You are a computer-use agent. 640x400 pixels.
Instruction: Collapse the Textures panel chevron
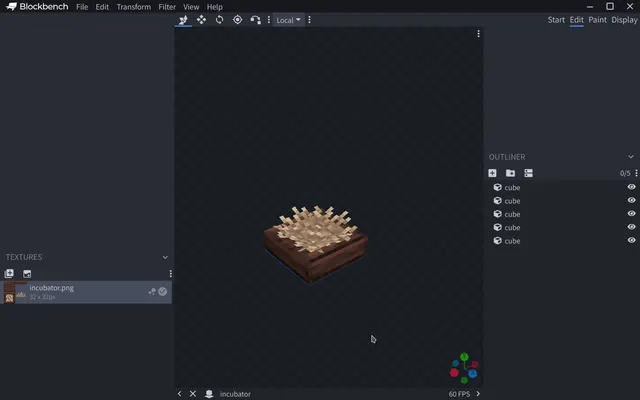pyautogui.click(x=165, y=257)
